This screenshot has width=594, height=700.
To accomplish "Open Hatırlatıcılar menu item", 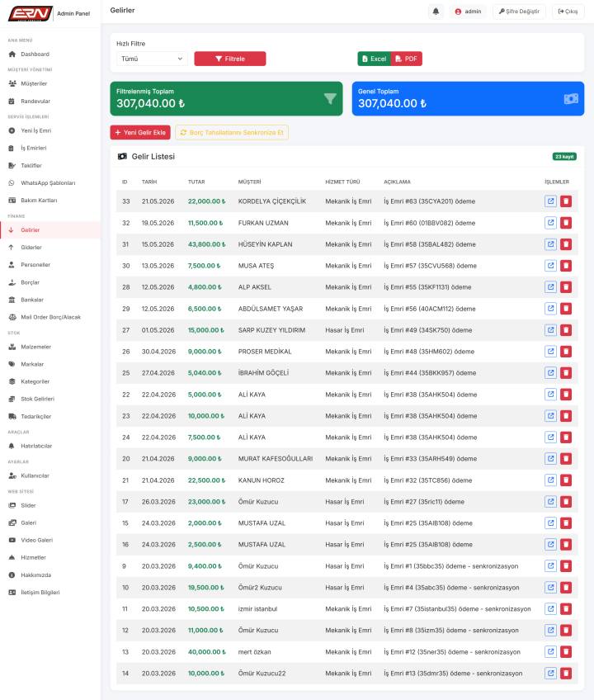I will [x=50, y=446].
